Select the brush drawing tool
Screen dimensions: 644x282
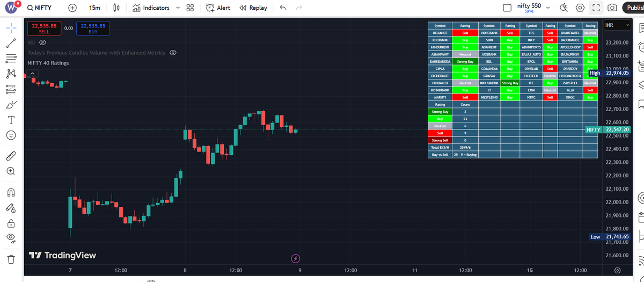pos(11,104)
